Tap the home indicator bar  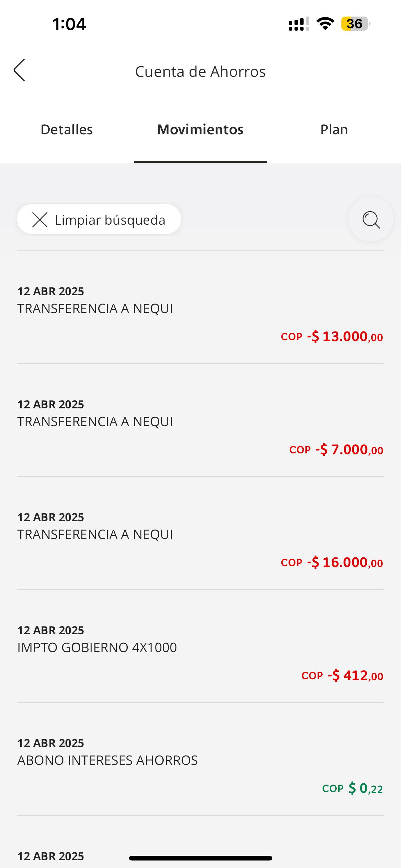(x=200, y=858)
